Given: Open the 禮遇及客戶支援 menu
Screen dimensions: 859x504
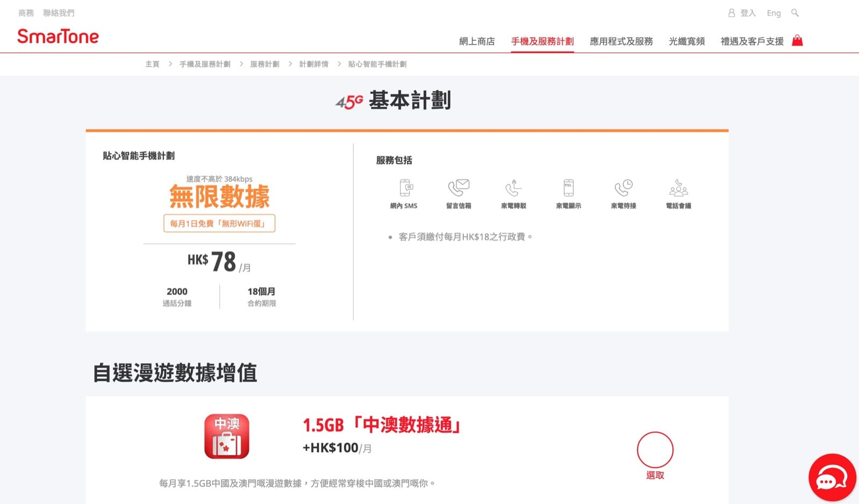Looking at the screenshot, I should pyautogui.click(x=752, y=41).
